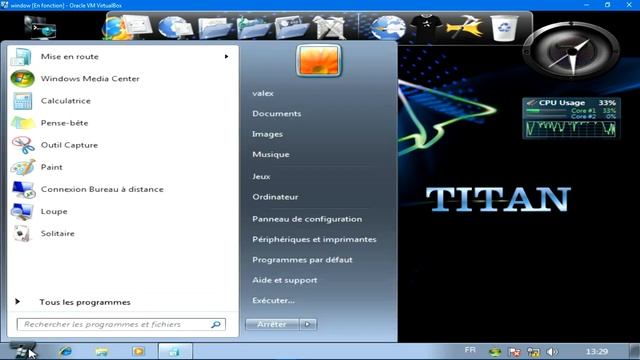
Task: Click the Solitaire cards icon
Action: 21,233
